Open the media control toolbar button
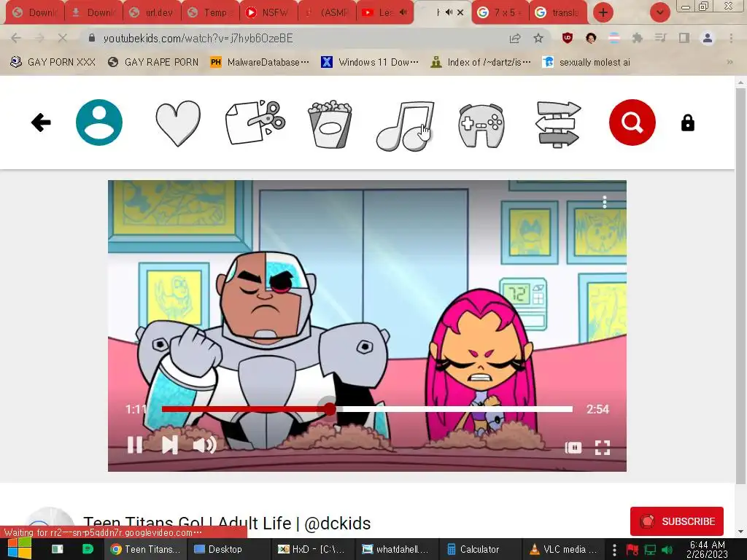 (660, 38)
